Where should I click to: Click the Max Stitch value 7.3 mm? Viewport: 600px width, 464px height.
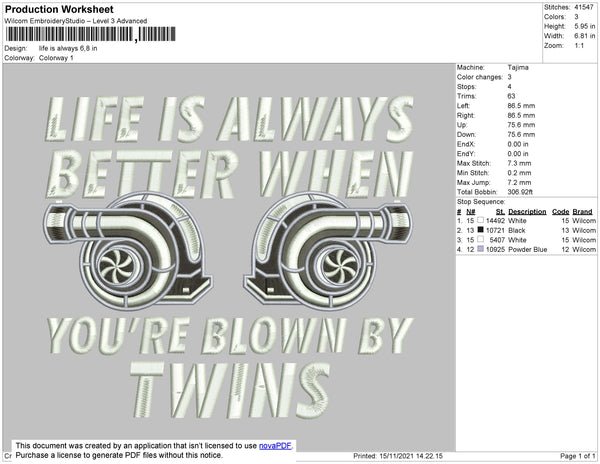click(519, 163)
